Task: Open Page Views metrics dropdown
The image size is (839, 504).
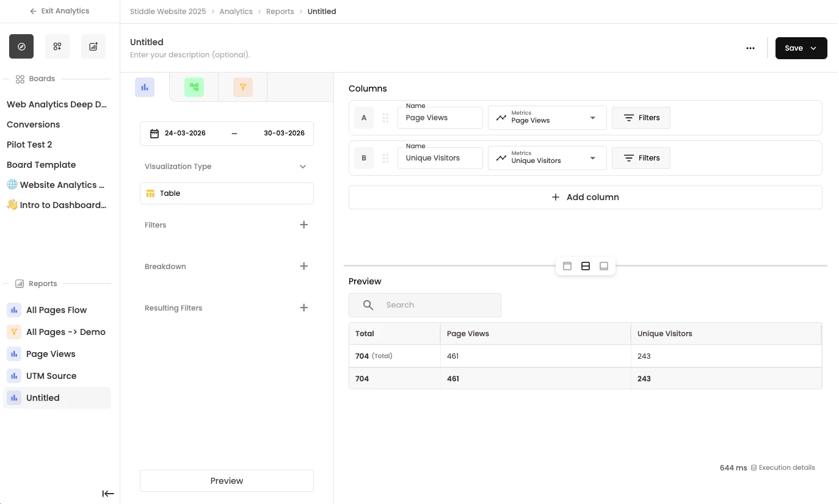Action: tap(547, 118)
